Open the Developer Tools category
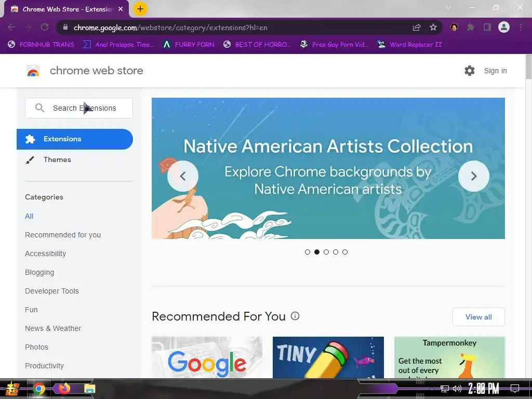The width and height of the screenshot is (532, 399). pyautogui.click(x=52, y=291)
